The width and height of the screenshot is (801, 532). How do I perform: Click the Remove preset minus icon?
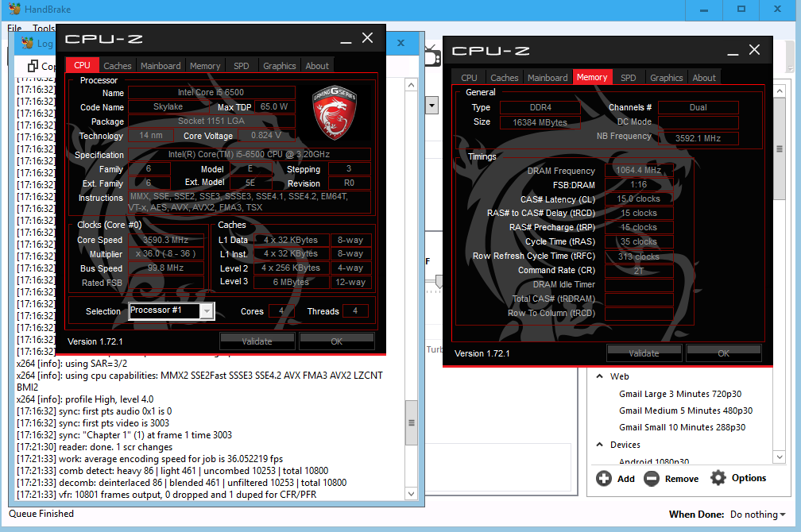[652, 478]
